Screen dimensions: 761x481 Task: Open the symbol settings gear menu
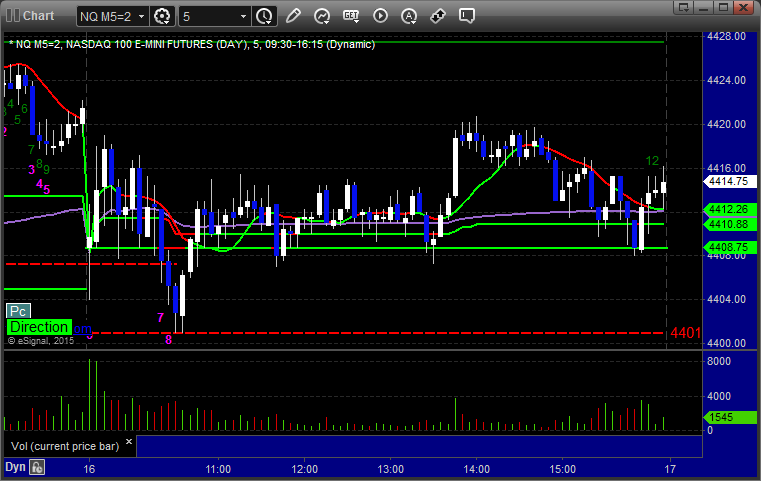(x=162, y=17)
